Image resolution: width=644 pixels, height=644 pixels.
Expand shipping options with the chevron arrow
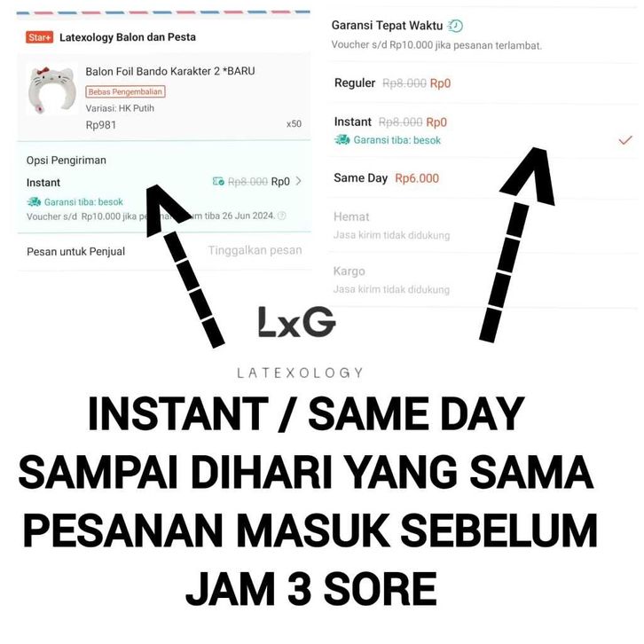click(x=299, y=181)
